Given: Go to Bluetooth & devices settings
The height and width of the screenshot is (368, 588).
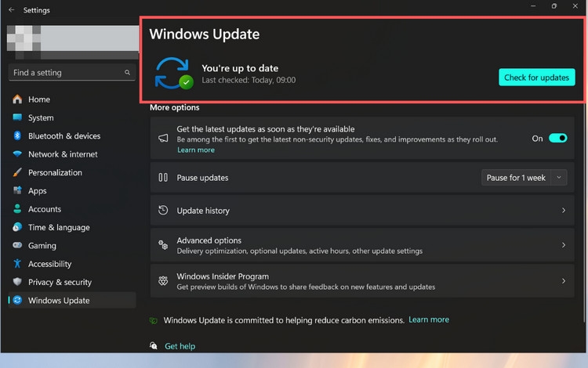Looking at the screenshot, I should [x=64, y=136].
